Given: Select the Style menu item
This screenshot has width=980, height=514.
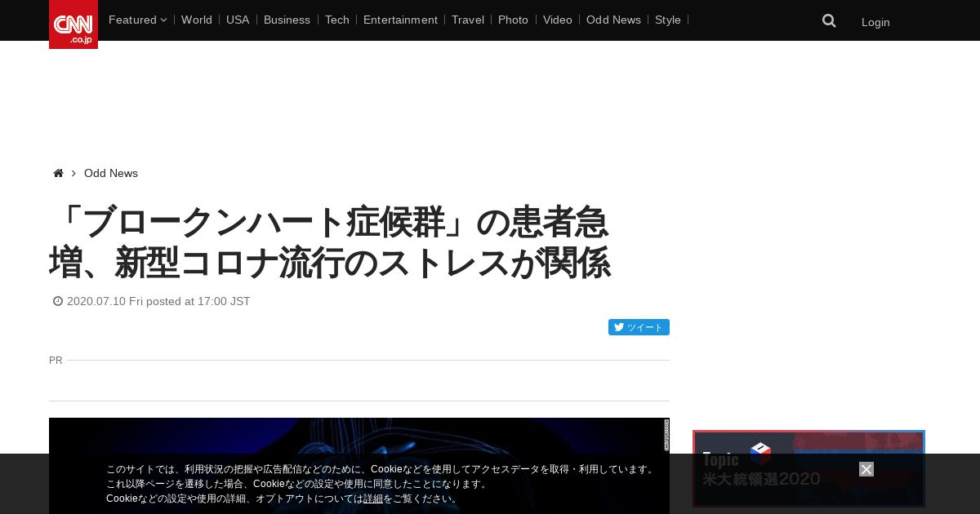Looking at the screenshot, I should point(668,20).
